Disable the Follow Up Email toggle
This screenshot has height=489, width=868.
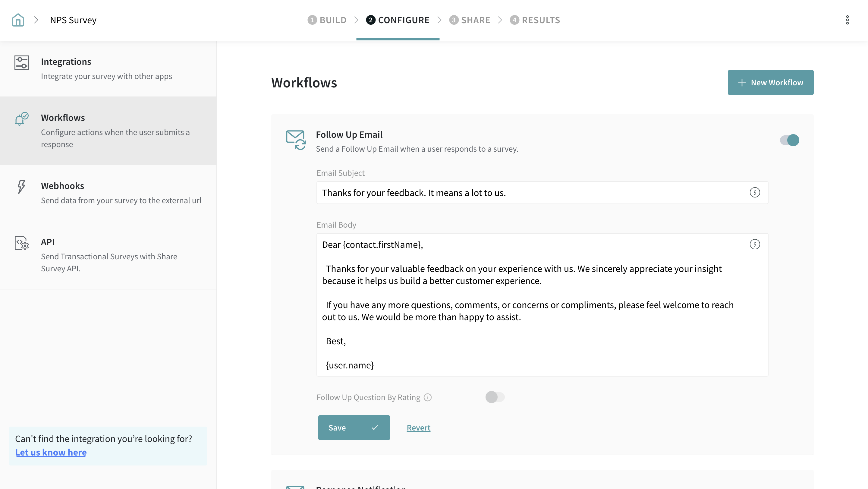tap(789, 140)
